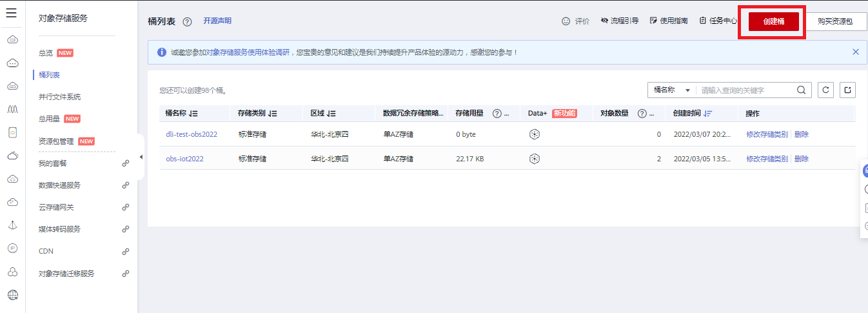
Task: Sort by 创建时间 column
Action: pyautogui.click(x=708, y=114)
